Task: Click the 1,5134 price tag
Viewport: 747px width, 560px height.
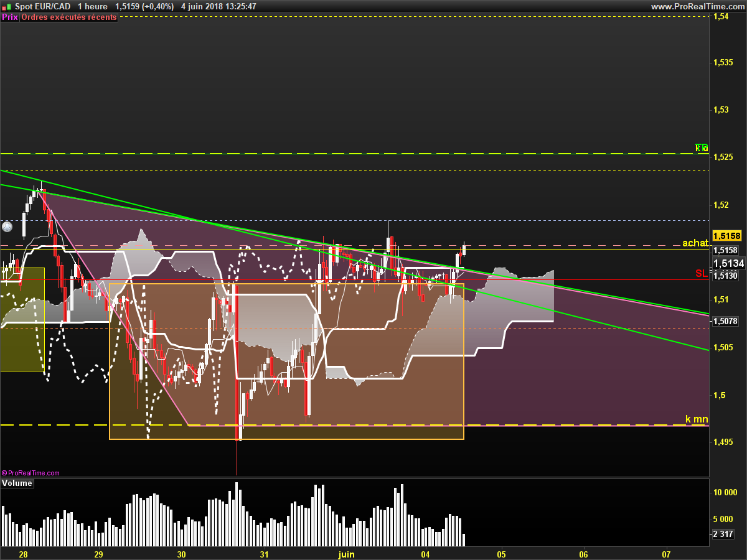Action: pyautogui.click(x=728, y=263)
